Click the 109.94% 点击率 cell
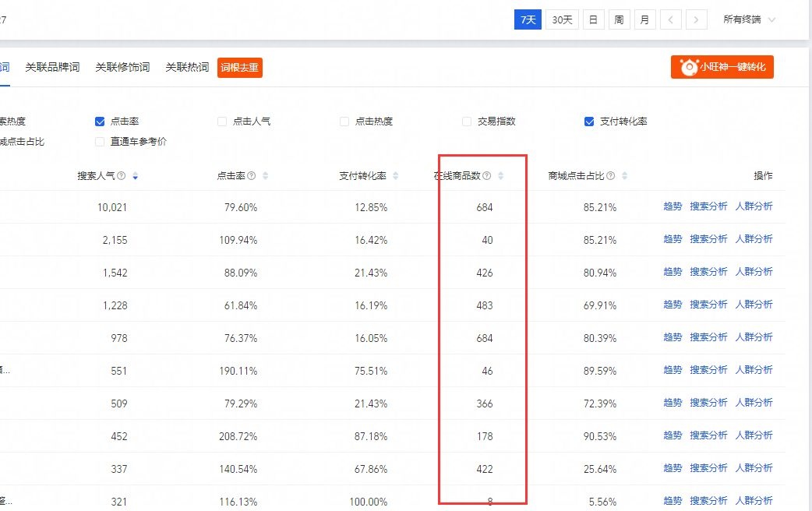Viewport: 812px width, 511px height. coord(238,240)
